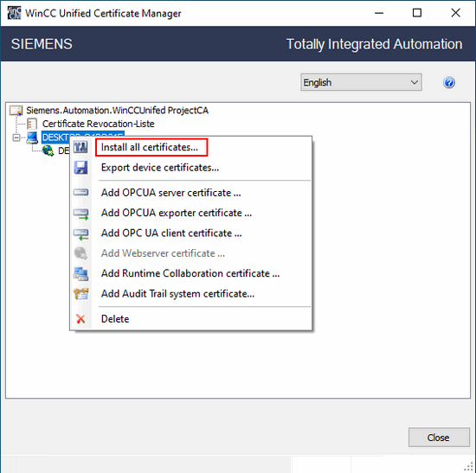The width and height of the screenshot is (476, 473).
Task: Click the Runtime Collaboration certificate icon
Action: click(x=80, y=273)
